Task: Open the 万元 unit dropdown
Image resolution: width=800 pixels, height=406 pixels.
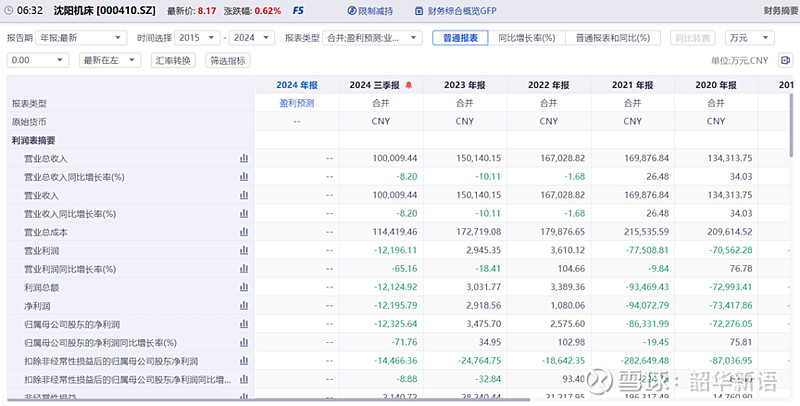Action: [749, 38]
